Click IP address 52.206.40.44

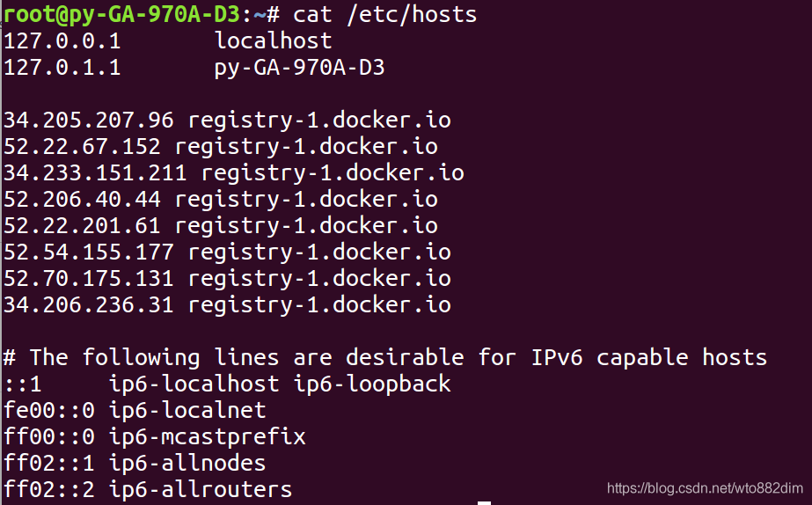(x=82, y=200)
